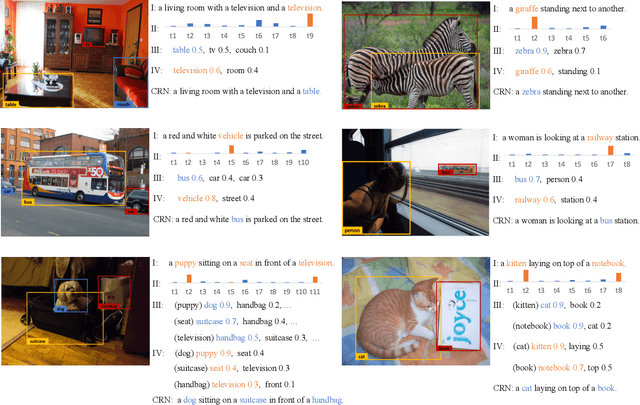Click the orange t5 bar in the vehicle caption chart
The height and width of the screenshot is (405, 640).
pos(231,149)
